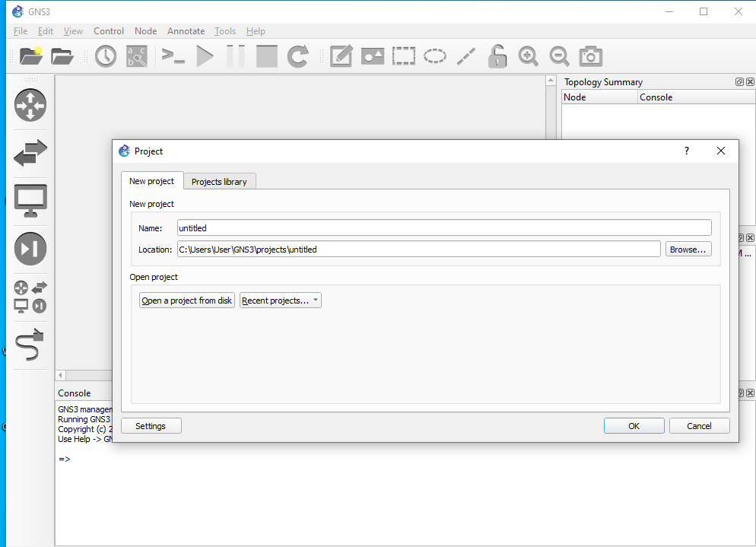756x547 pixels.
Task: Open the Recent projects dropdown
Action: tap(280, 300)
